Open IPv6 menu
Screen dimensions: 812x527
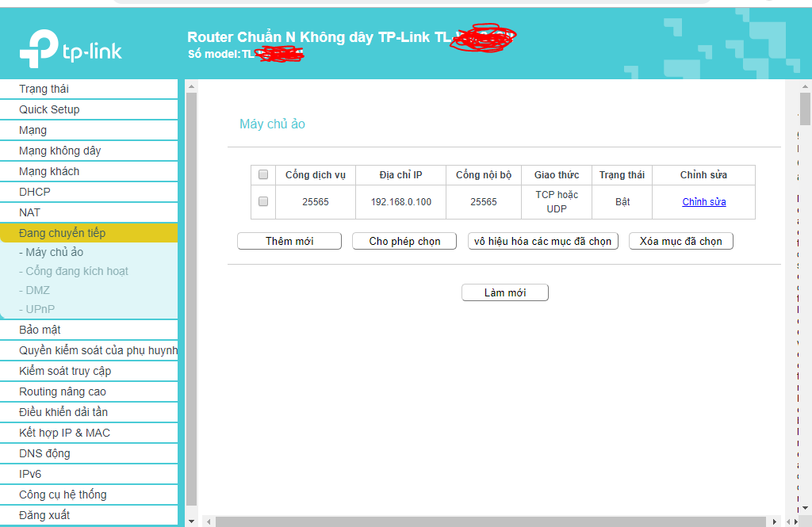pos(89,474)
